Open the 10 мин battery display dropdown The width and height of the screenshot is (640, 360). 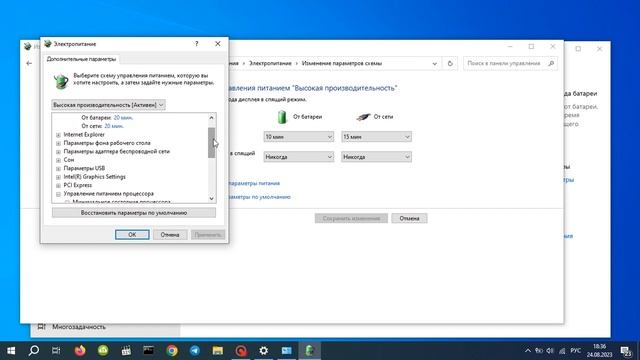click(x=298, y=137)
